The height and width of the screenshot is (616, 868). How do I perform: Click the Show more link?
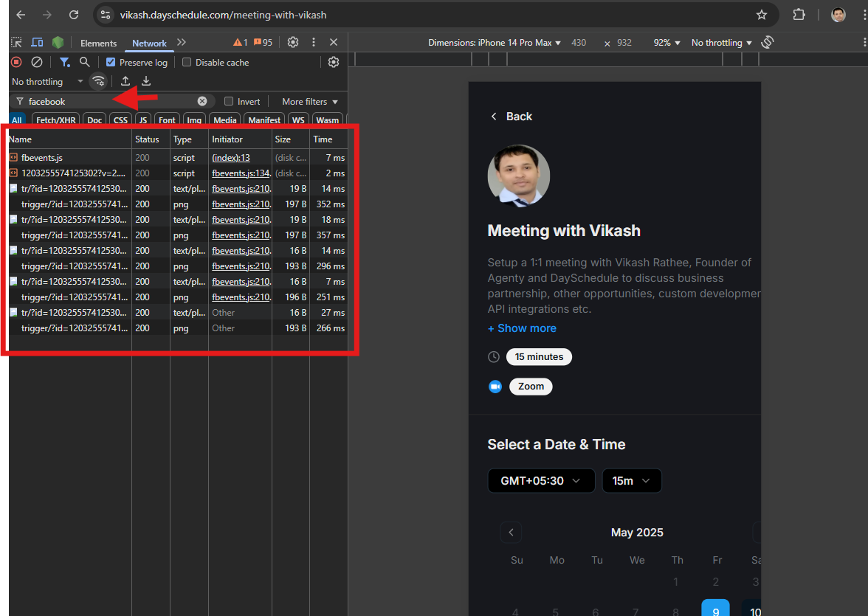click(522, 328)
